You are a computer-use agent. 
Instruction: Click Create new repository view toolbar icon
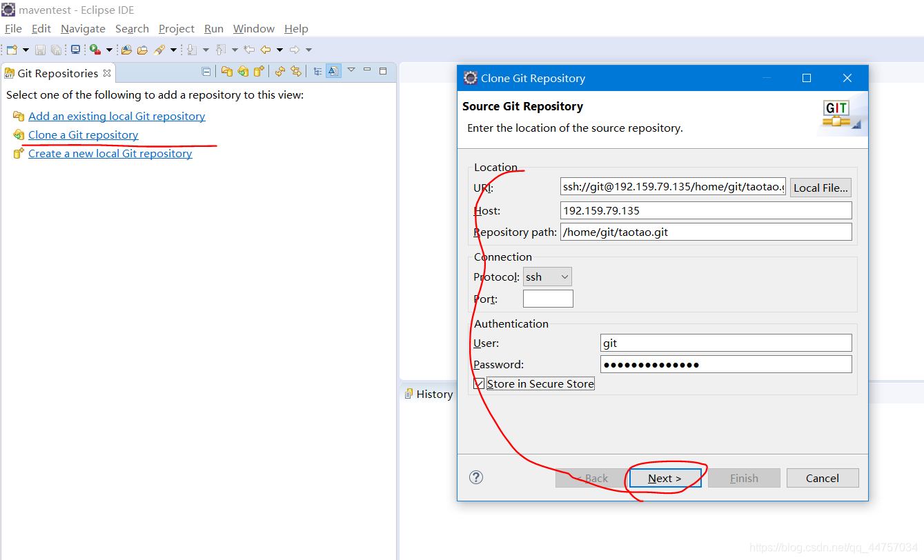point(259,70)
